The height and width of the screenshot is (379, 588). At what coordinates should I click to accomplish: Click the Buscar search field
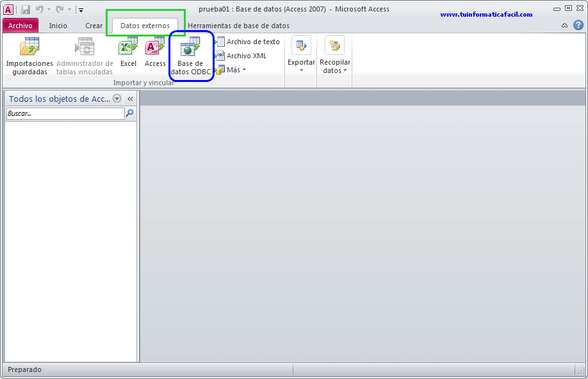coord(65,113)
